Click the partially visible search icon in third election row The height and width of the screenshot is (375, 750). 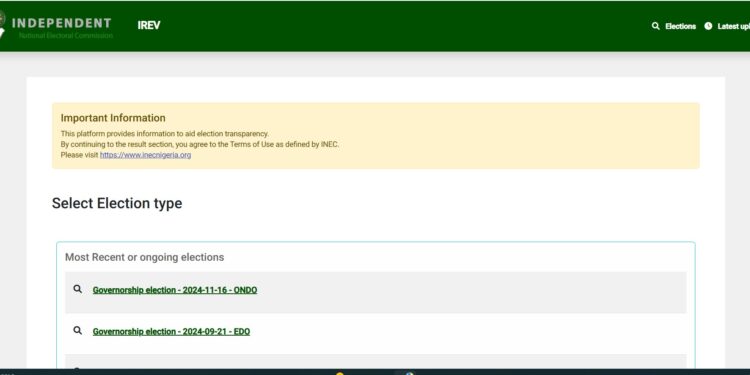[x=77, y=368]
